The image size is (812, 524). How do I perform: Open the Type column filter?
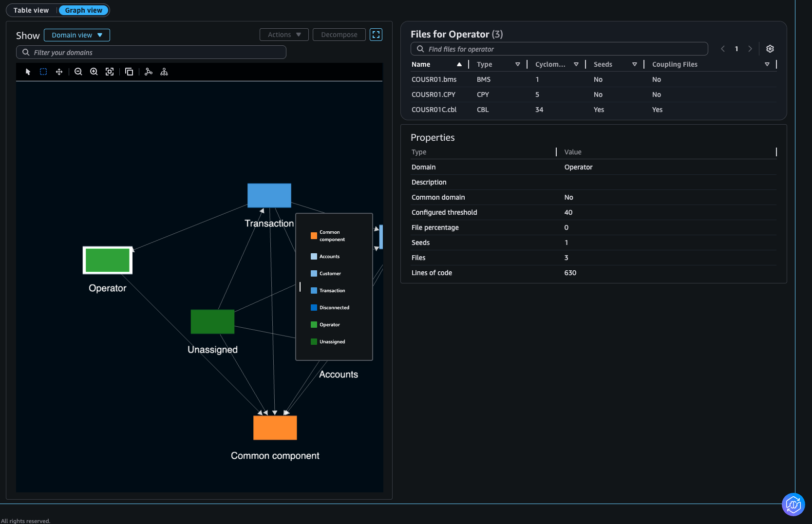pos(517,64)
